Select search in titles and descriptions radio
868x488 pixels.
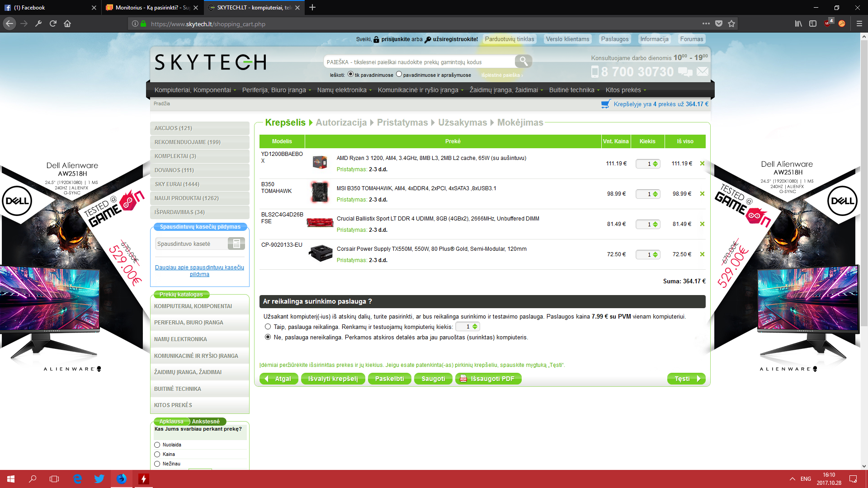[399, 74]
